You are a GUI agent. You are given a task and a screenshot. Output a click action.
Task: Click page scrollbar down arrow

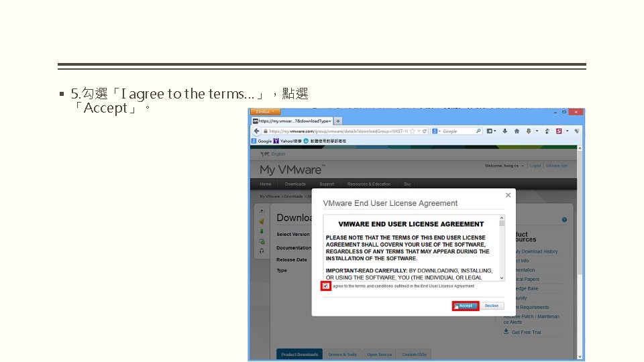coord(580,357)
